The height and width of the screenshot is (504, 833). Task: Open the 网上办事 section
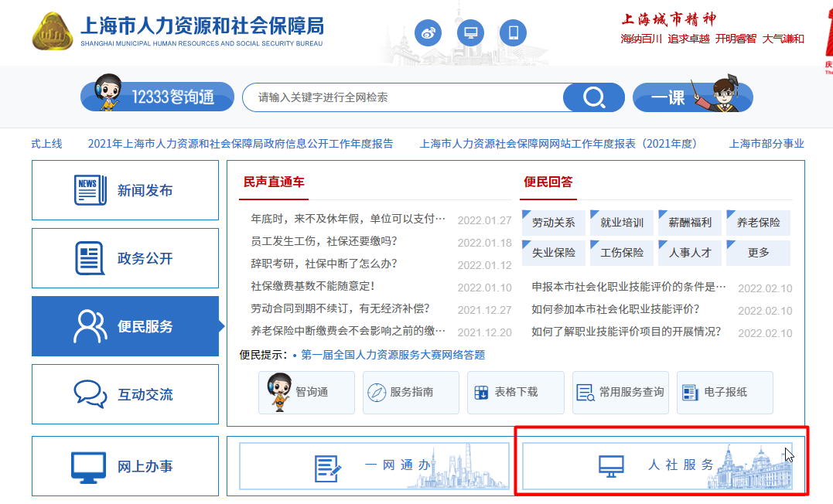[x=125, y=466]
